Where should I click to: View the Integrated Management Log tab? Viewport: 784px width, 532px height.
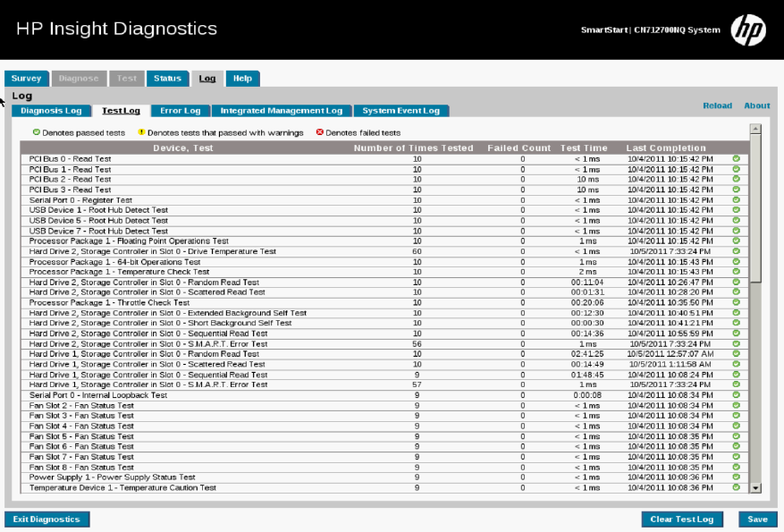coord(281,111)
